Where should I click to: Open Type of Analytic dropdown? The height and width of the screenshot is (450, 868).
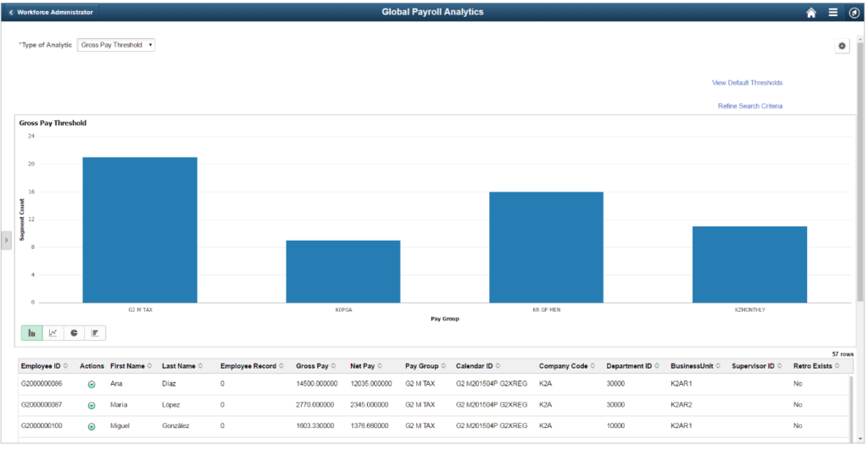coord(115,45)
